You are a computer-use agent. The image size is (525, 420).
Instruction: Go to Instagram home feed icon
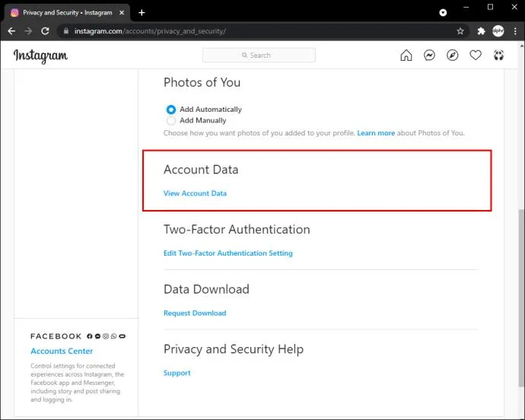tap(406, 56)
